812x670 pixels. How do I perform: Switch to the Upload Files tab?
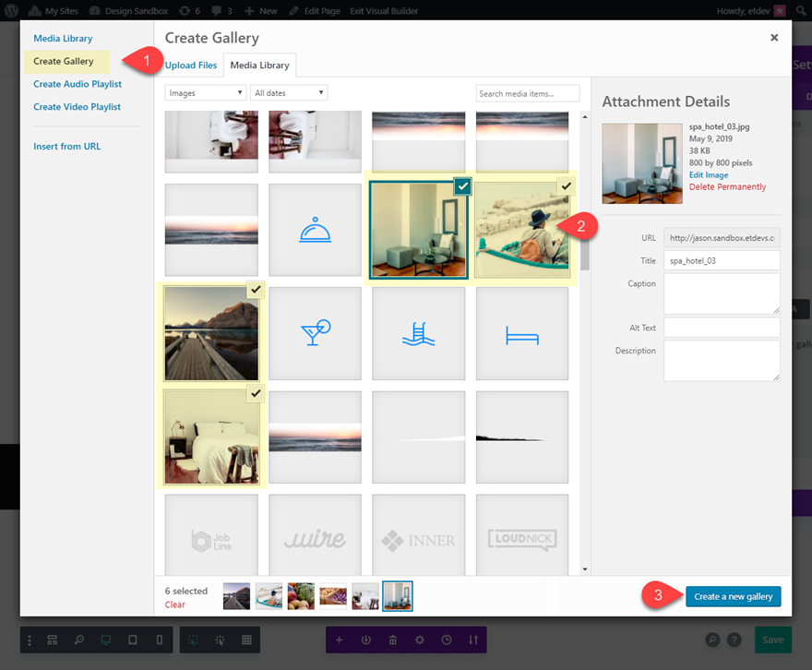coord(191,65)
